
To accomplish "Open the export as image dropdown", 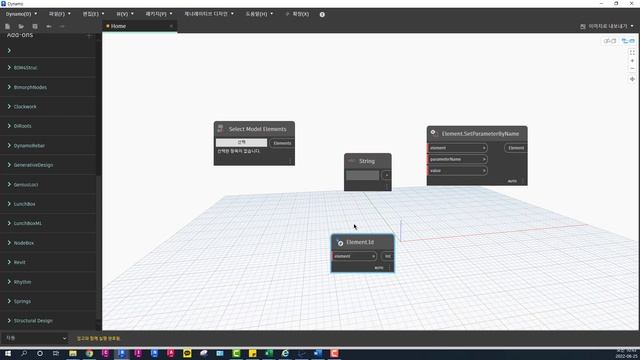I will coord(607,26).
